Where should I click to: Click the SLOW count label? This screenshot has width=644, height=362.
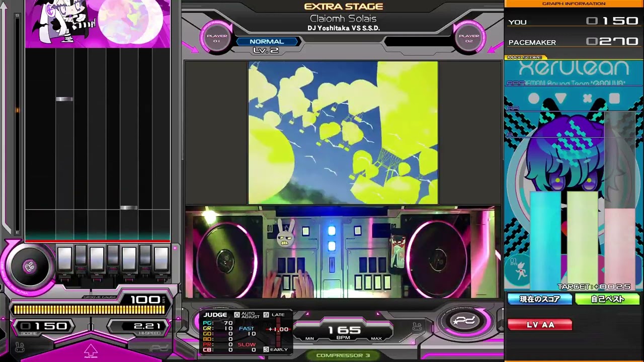pyautogui.click(x=247, y=344)
